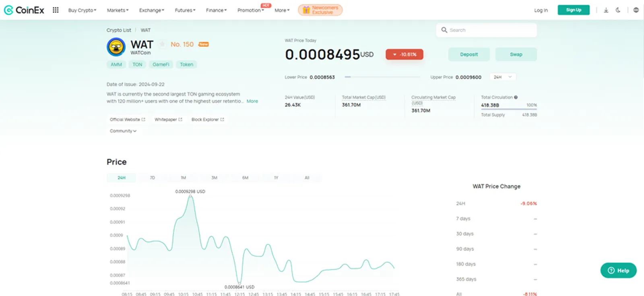Viewport: 644px width, 296px height.
Task: Click the CoinEx logo
Action: (24, 10)
